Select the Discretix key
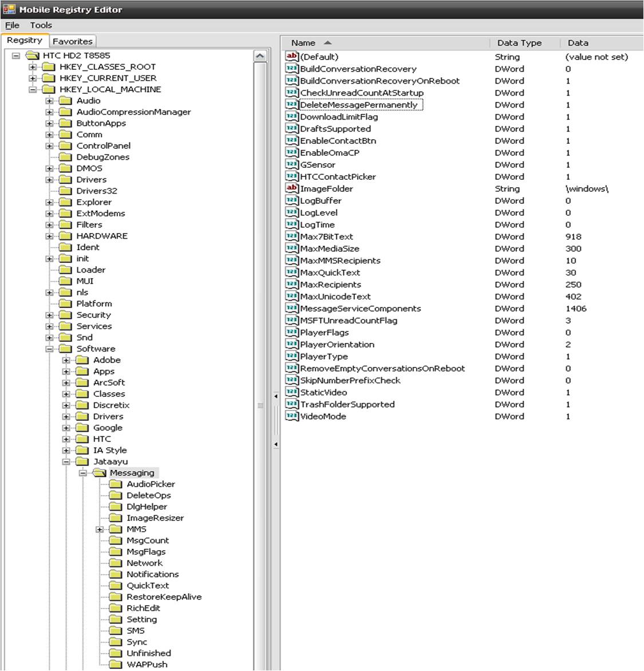 click(x=111, y=405)
